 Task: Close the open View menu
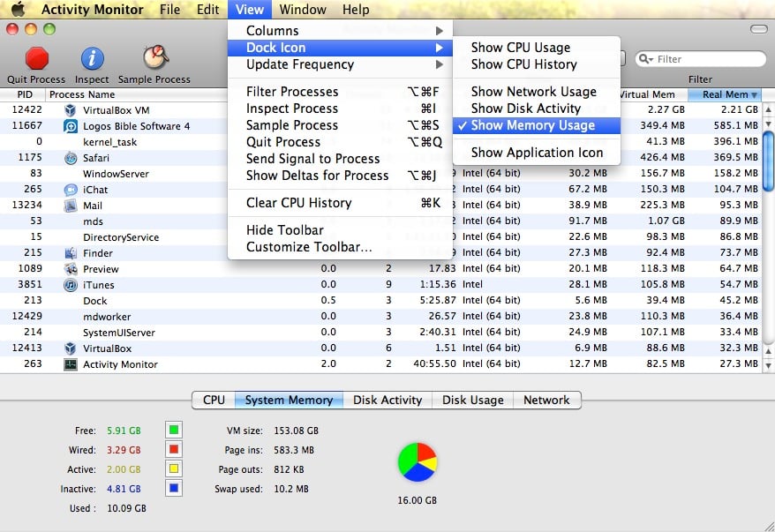[x=250, y=10]
